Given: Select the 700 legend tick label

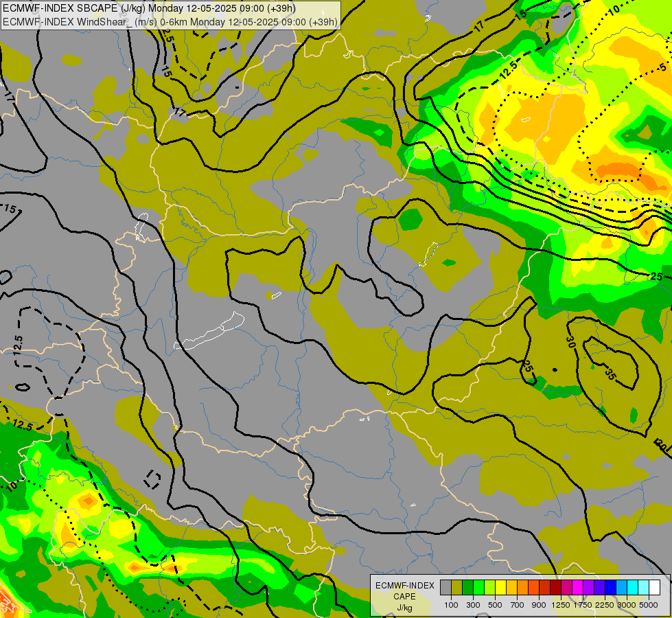Looking at the screenshot, I should [x=518, y=605].
